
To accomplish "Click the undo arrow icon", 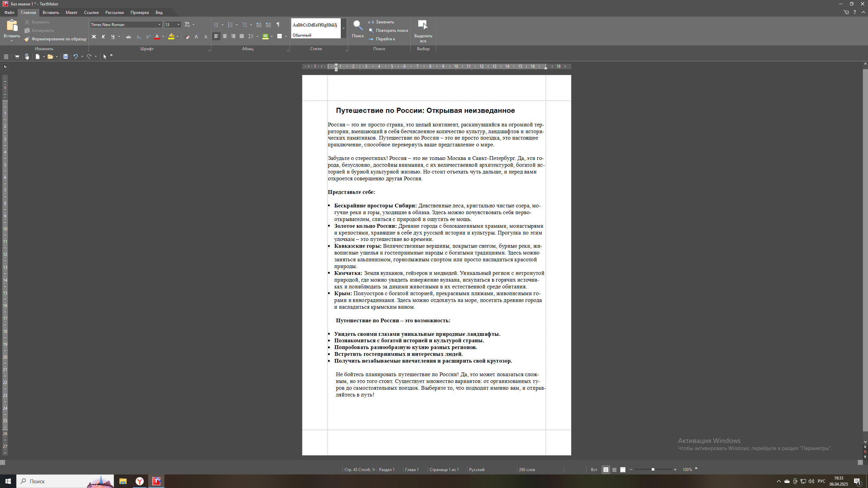I will pyautogui.click(x=76, y=57).
